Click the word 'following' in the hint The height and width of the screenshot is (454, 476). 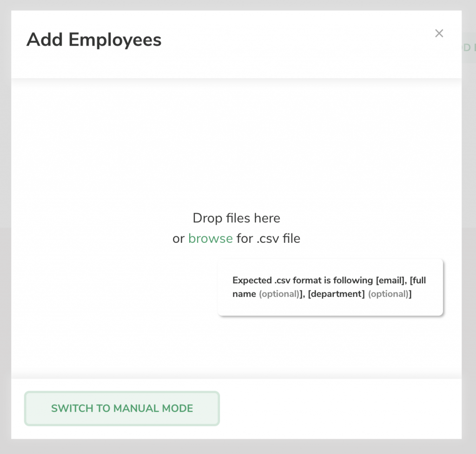(x=353, y=280)
